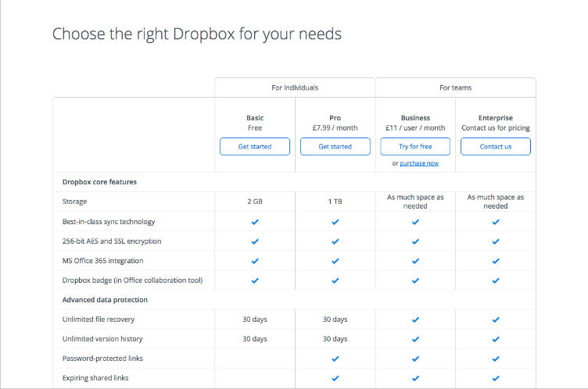This screenshot has width=588, height=389.
Task: Open the purchase now link
Action: click(x=419, y=163)
